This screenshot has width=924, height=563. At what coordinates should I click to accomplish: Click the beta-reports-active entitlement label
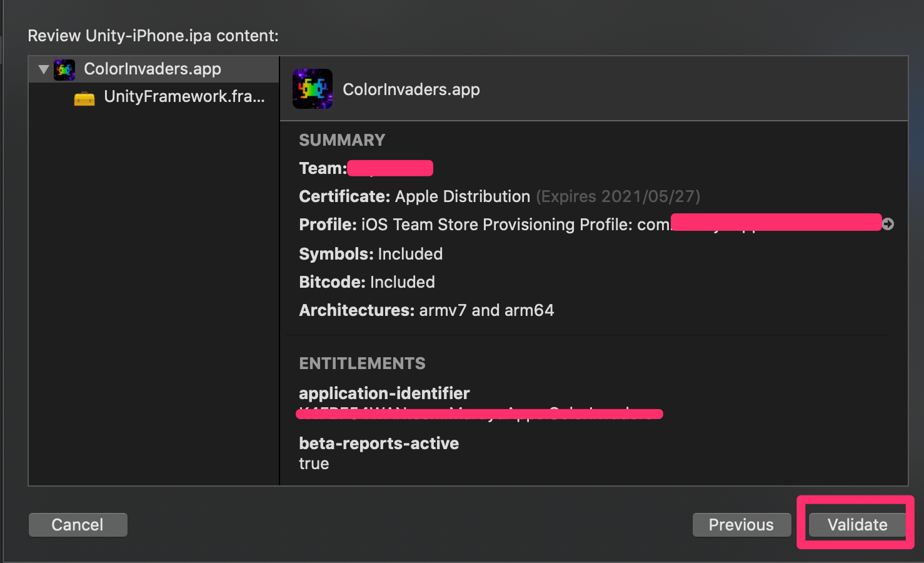pos(379,444)
